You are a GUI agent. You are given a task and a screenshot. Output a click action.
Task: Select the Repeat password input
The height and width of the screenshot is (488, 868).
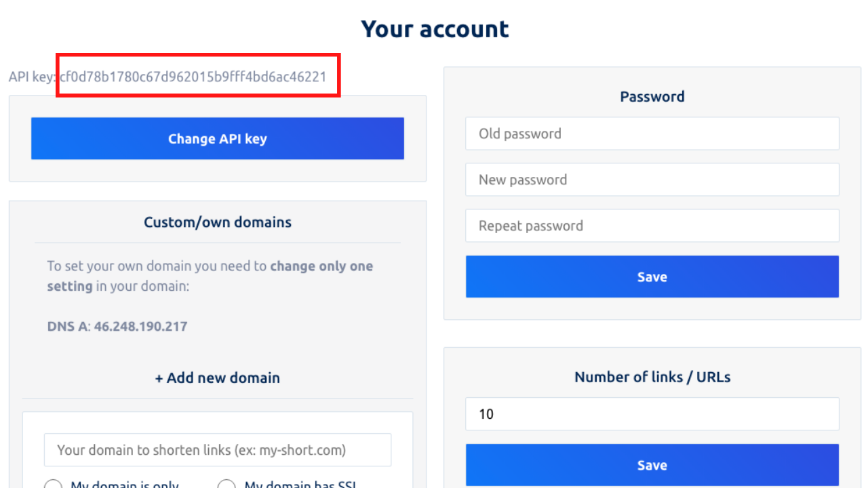tap(652, 226)
